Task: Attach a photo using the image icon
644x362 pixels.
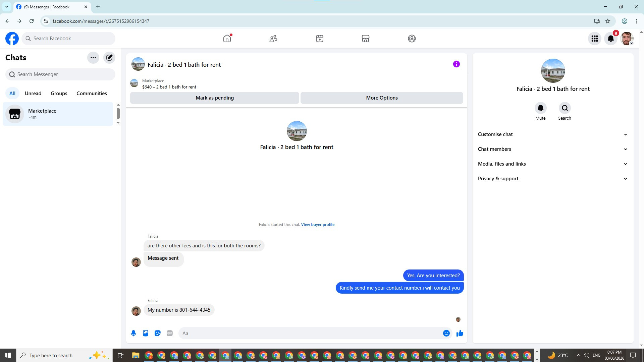Action: (146, 333)
